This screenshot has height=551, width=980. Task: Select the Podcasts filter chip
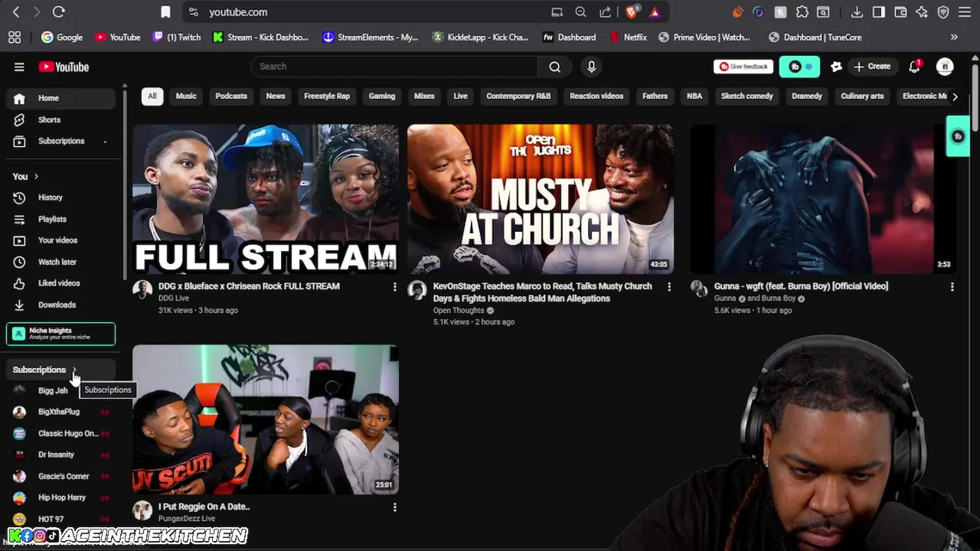[x=231, y=96]
